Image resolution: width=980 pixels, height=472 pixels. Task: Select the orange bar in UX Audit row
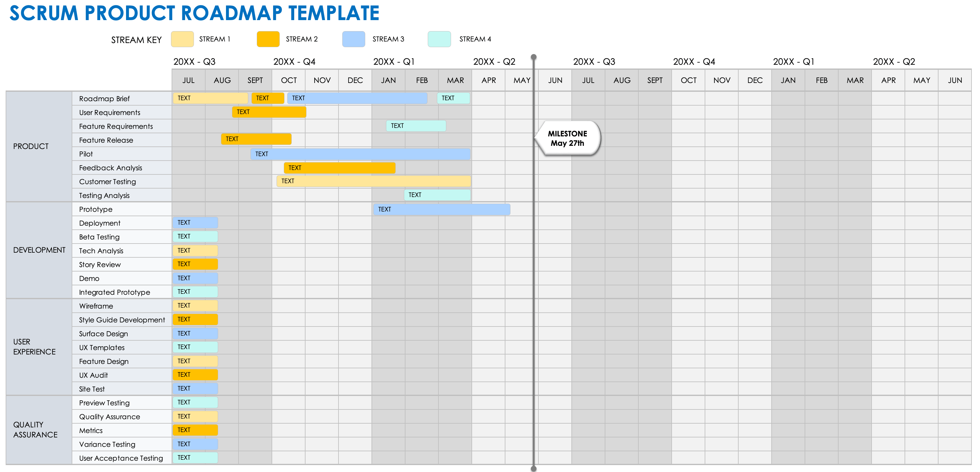point(195,375)
